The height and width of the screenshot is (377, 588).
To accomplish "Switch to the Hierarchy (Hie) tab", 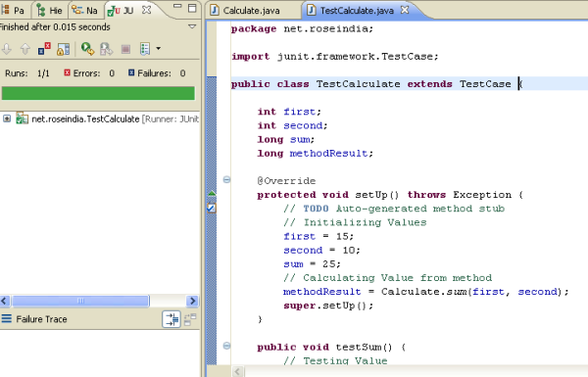I will click(x=50, y=10).
